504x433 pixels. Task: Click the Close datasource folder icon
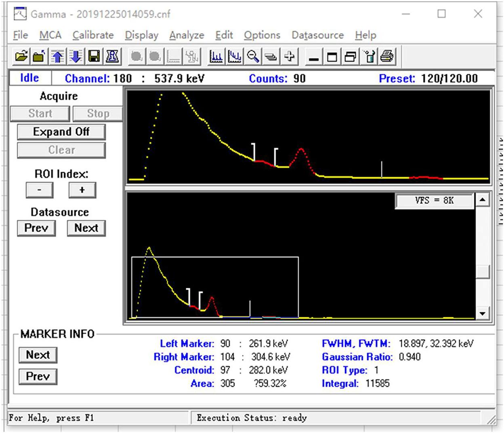39,56
